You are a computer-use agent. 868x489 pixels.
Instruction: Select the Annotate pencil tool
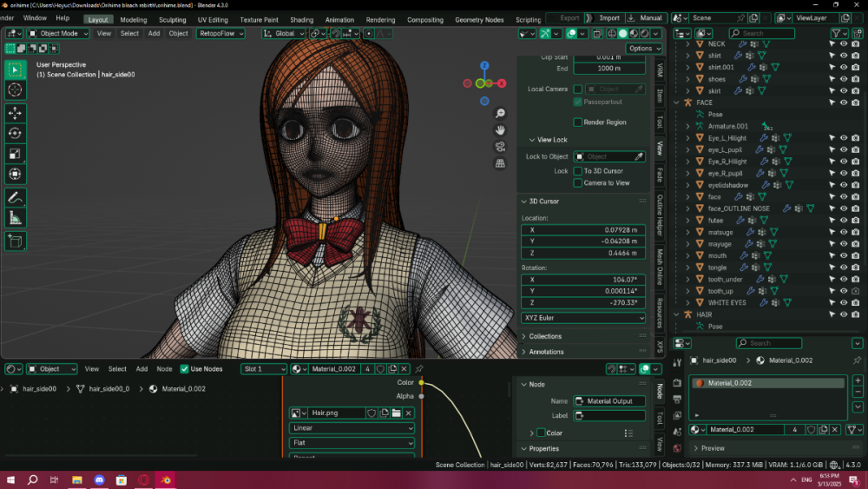tap(15, 197)
